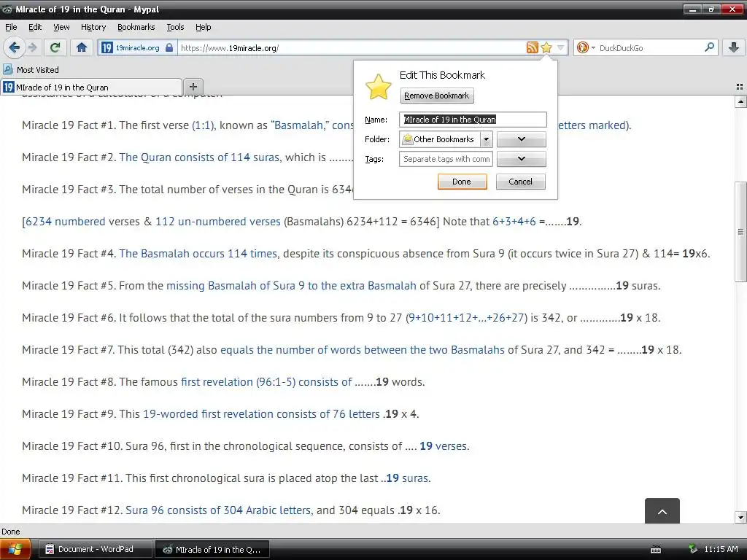Open the Edit menu
This screenshot has height=560, width=747.
click(35, 27)
